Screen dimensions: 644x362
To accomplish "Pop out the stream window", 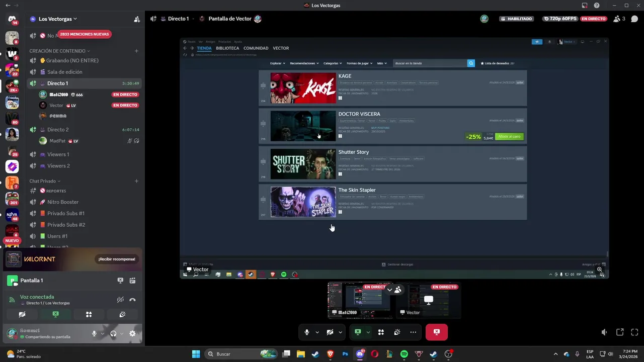I will coord(620,332).
